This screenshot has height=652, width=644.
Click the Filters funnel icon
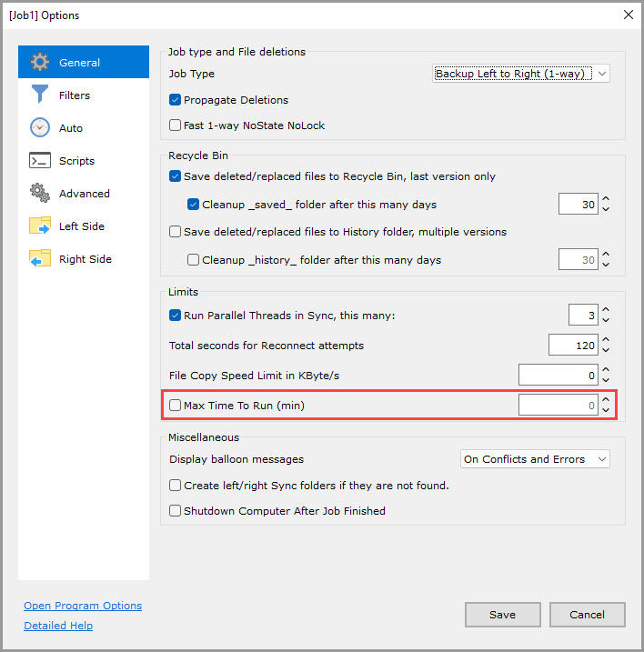[x=40, y=95]
